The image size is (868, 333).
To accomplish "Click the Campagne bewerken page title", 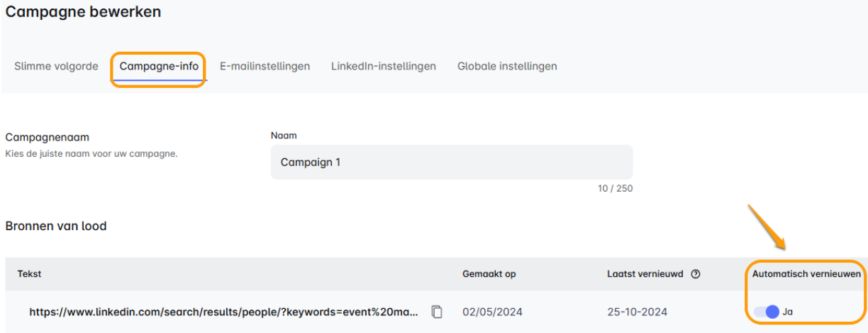I will [83, 12].
